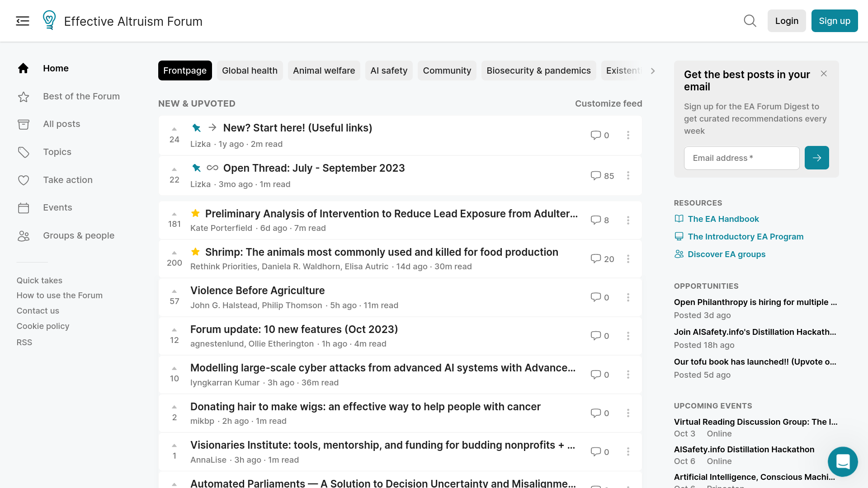Open three-dot menu for Preliminary Analysis post
Screen dimensions: 868x488
[628, 220]
